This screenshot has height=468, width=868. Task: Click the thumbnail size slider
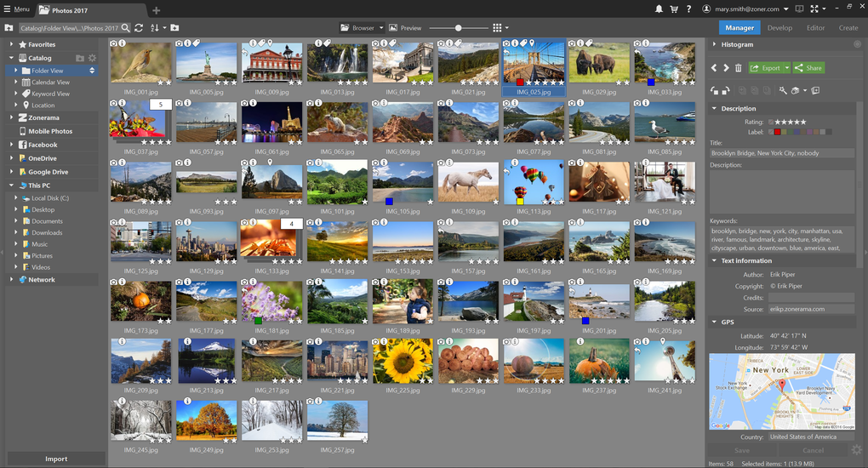(459, 28)
